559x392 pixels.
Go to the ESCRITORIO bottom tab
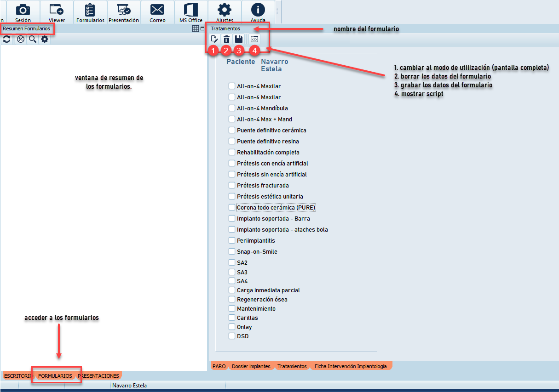pos(18,376)
